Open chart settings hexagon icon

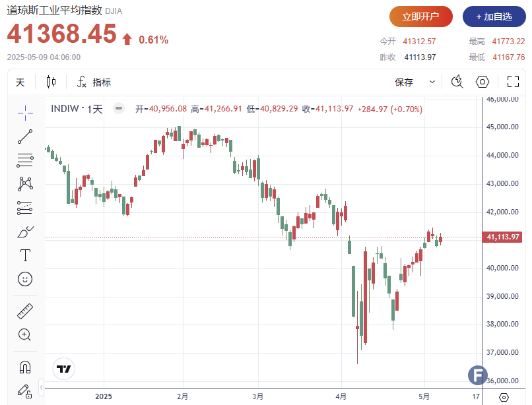coord(482,82)
